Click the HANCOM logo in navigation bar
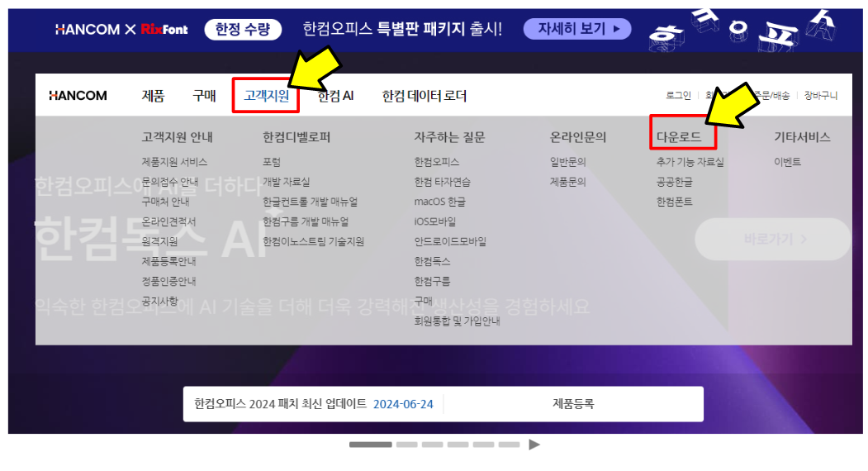This screenshot has width=868, height=471. pos(78,96)
